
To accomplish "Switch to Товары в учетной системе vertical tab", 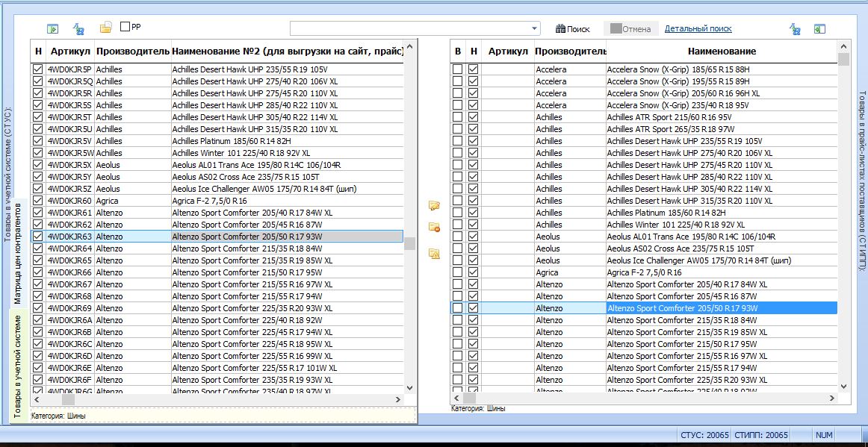I will click(18, 365).
